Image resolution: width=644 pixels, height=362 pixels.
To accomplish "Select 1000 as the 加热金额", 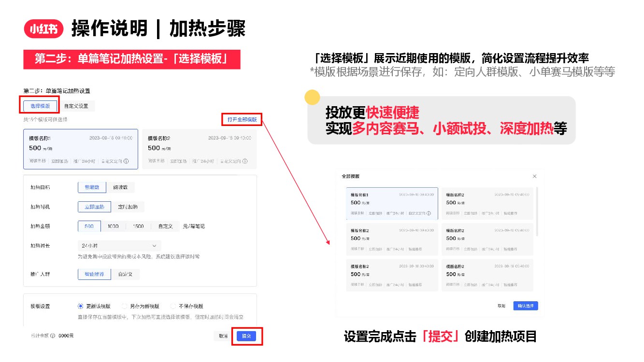I will click(113, 226).
